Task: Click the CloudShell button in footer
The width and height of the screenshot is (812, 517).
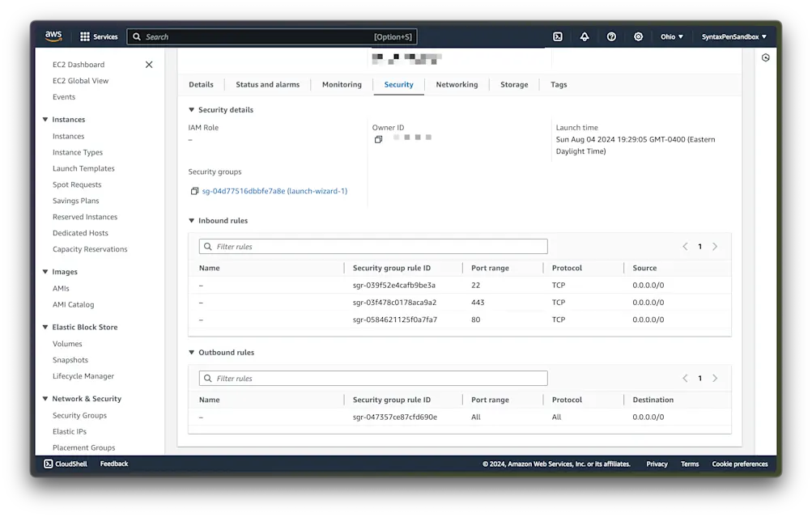Action: [66, 464]
